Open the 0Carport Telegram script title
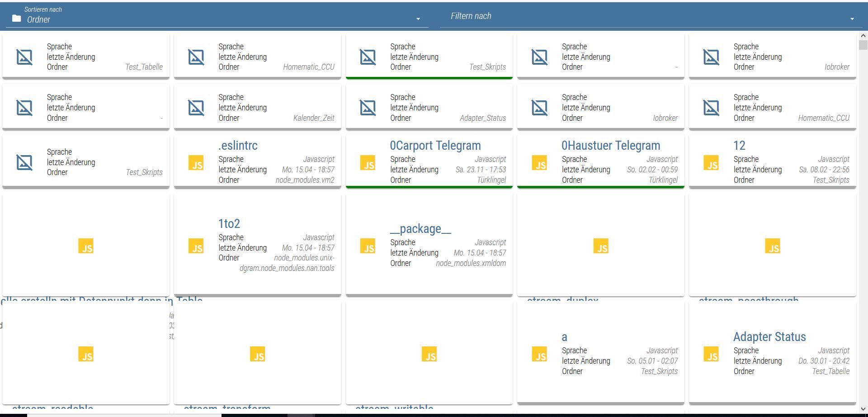 tap(435, 146)
